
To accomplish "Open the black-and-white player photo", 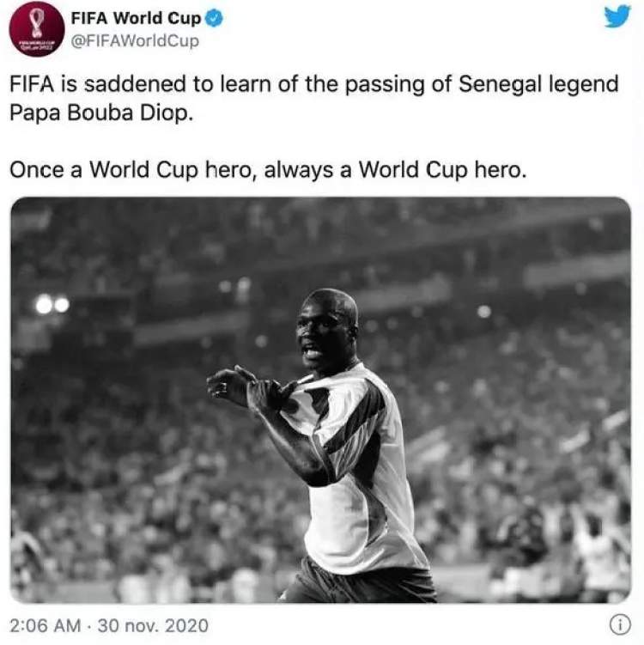I will 321,400.
